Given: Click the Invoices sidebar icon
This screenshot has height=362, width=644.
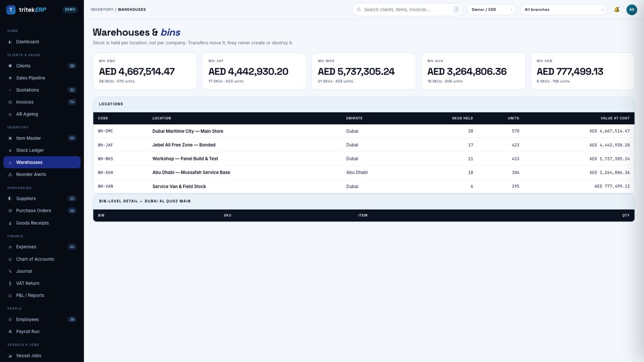Looking at the screenshot, I should pyautogui.click(x=10, y=102).
